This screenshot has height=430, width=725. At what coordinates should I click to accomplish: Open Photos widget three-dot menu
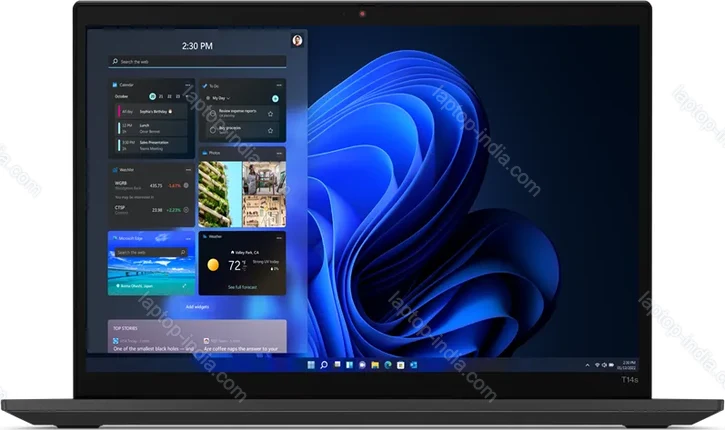coord(278,153)
